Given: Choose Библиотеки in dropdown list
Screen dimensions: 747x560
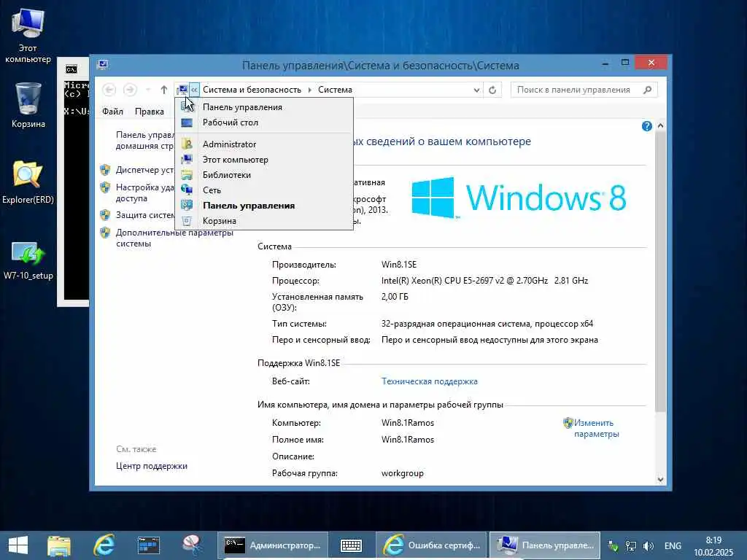Looking at the screenshot, I should click(264, 175).
